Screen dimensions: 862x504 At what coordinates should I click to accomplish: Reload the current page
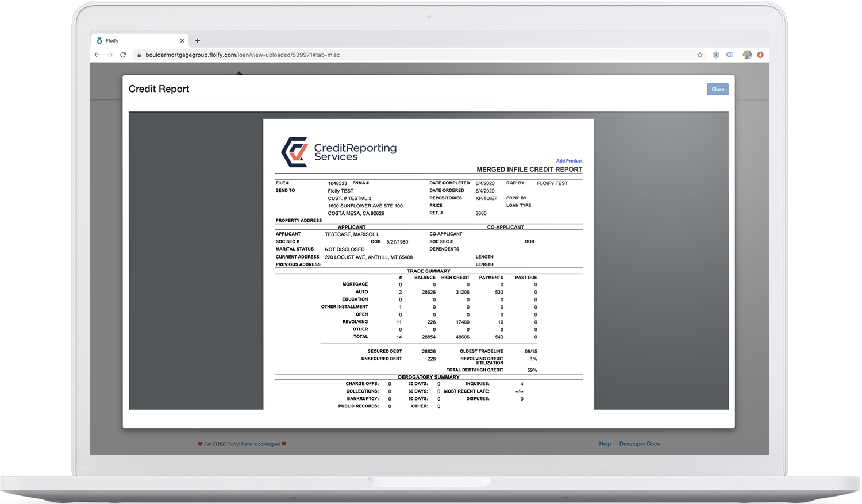[x=123, y=55]
